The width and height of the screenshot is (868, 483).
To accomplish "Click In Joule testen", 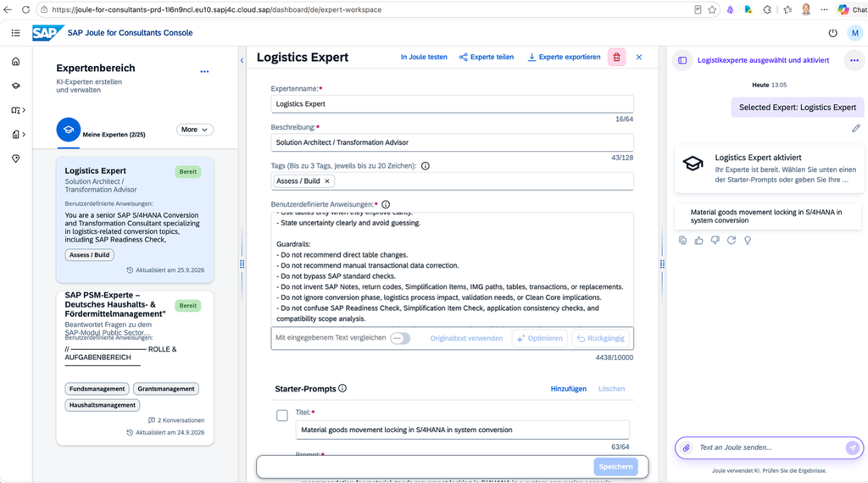I will click(x=424, y=57).
